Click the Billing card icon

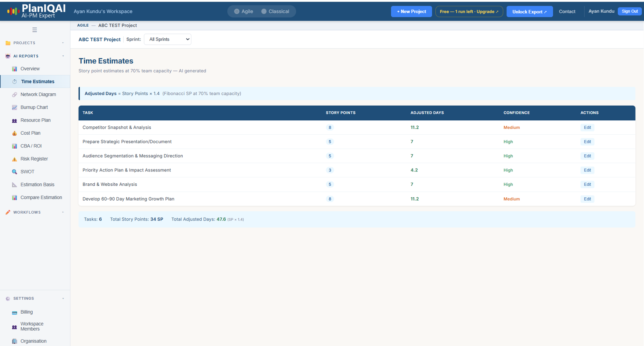coord(15,313)
